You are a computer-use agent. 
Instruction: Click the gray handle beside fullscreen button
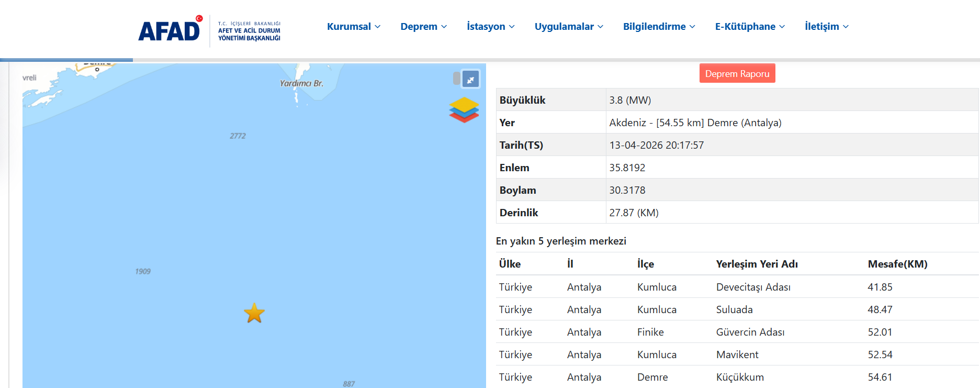pyautogui.click(x=456, y=79)
